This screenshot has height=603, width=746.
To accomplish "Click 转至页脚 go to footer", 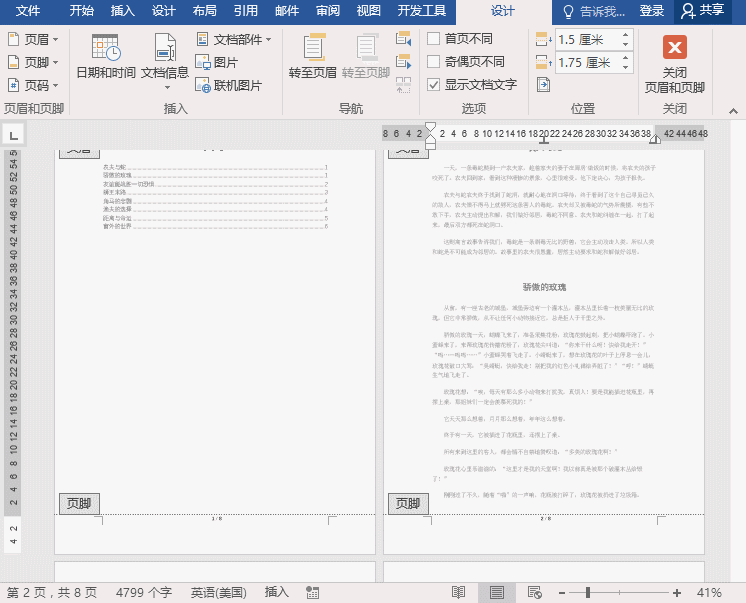I will coord(366,56).
